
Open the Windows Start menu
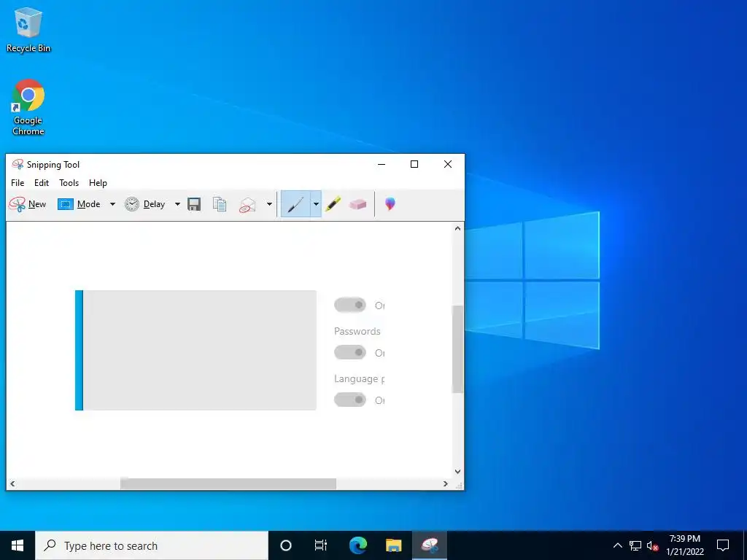pos(18,545)
